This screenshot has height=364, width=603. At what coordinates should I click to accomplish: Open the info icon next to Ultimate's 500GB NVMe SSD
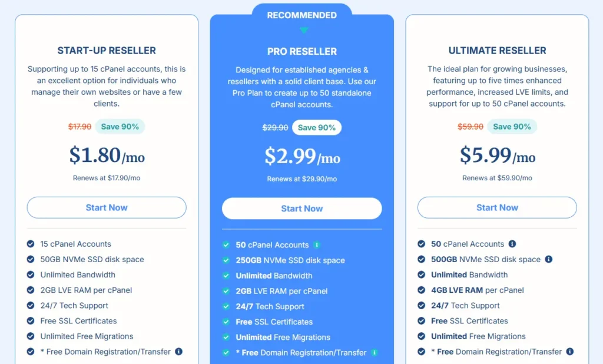pyautogui.click(x=549, y=259)
